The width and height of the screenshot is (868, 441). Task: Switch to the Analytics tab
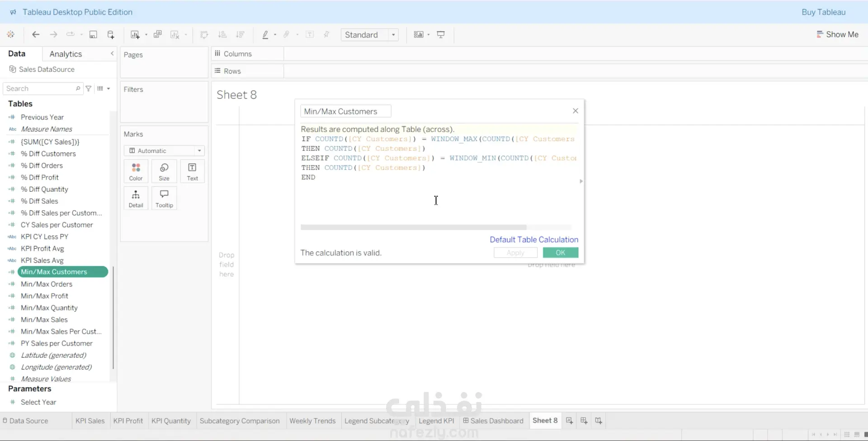(x=66, y=54)
